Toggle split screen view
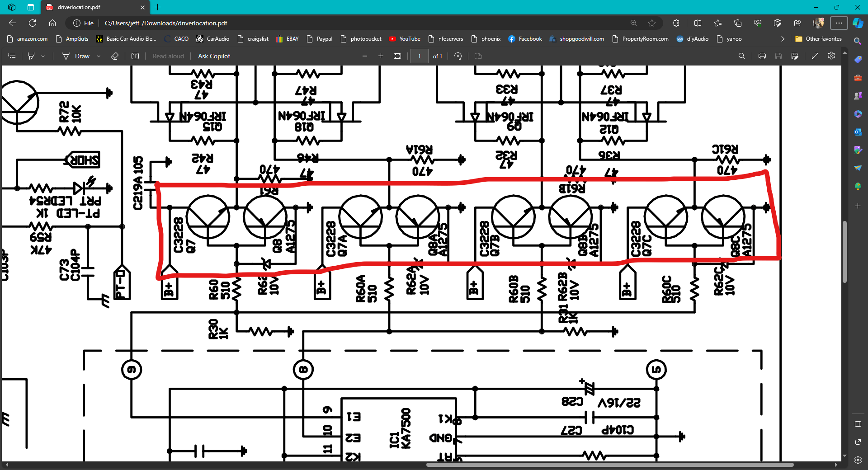This screenshot has height=470, width=868. 698,23
